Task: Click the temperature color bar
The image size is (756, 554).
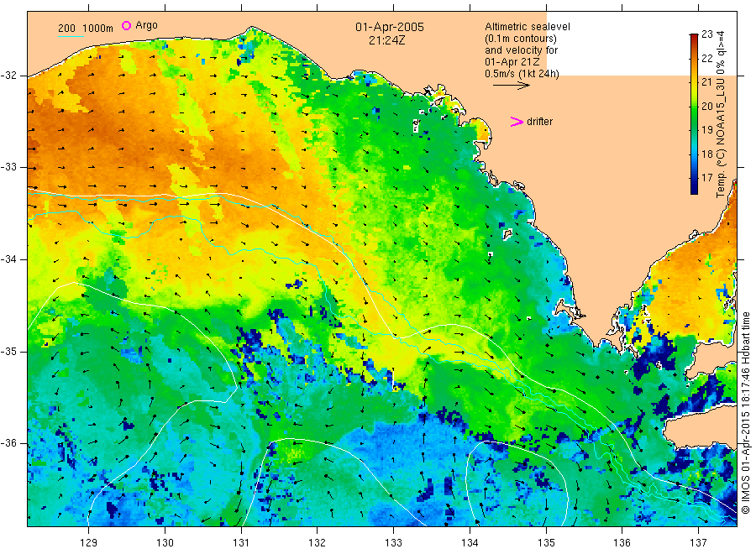Action: tap(694, 113)
